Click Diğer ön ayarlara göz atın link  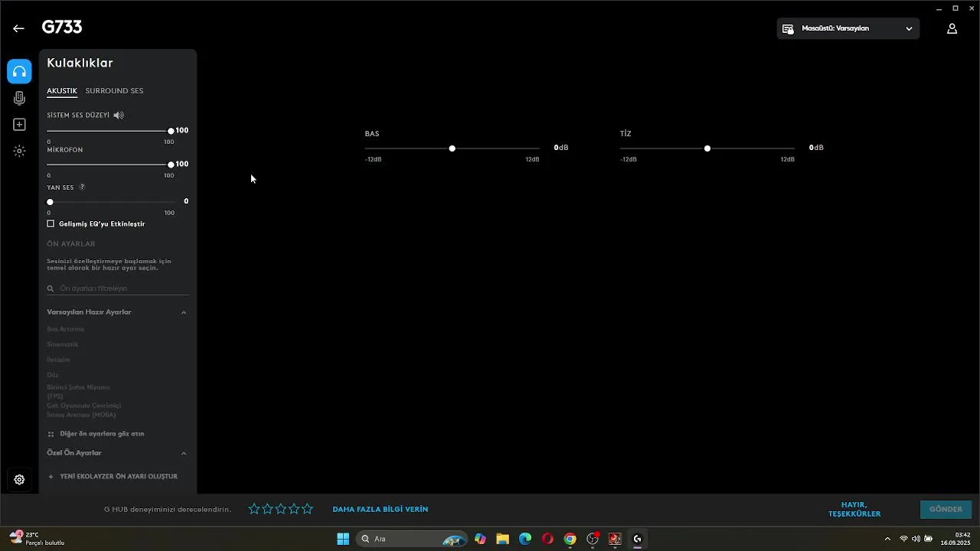pos(102,434)
